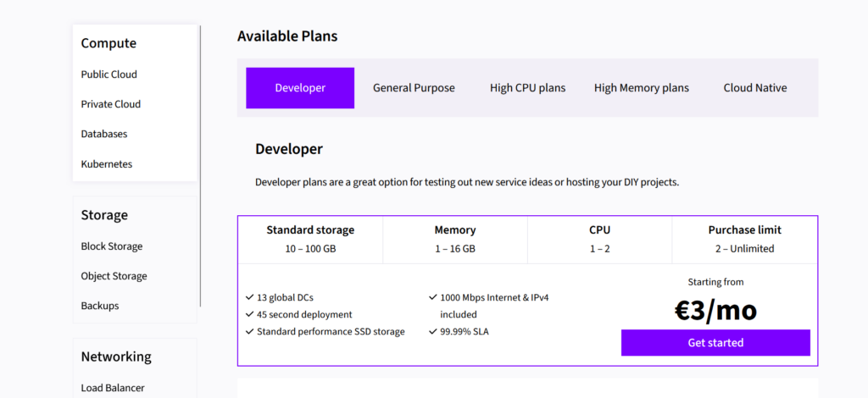Go to Load Balancer under Networking

pos(112,388)
